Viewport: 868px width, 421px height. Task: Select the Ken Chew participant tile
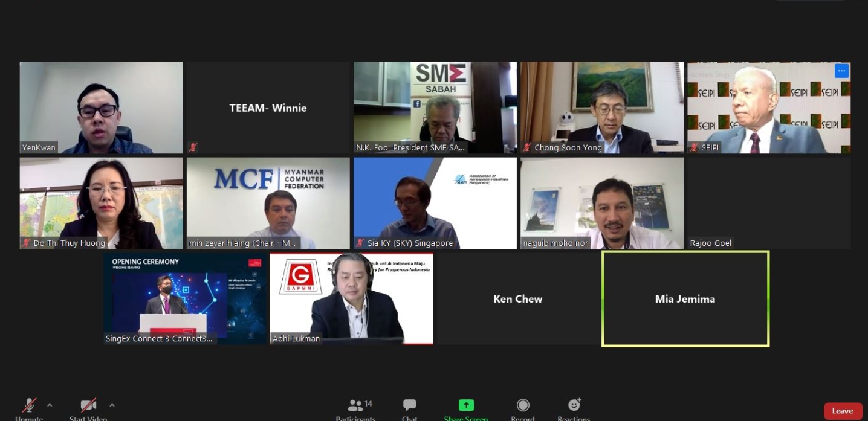[x=517, y=299]
